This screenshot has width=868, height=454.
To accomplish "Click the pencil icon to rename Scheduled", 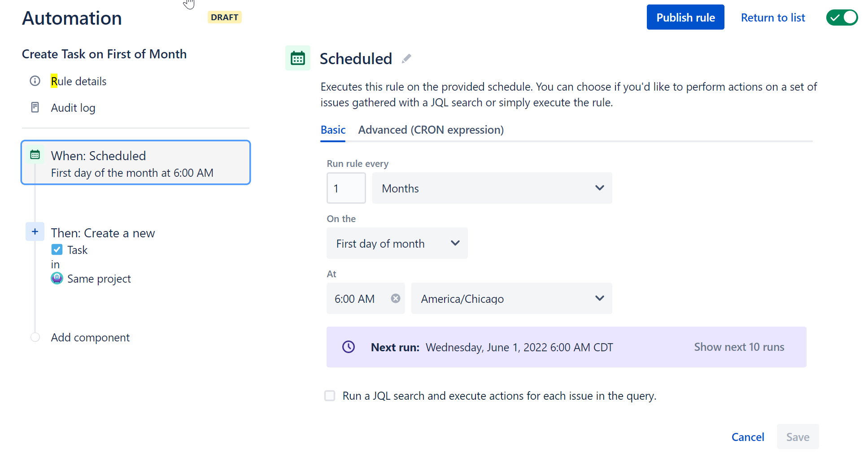I will [x=406, y=59].
